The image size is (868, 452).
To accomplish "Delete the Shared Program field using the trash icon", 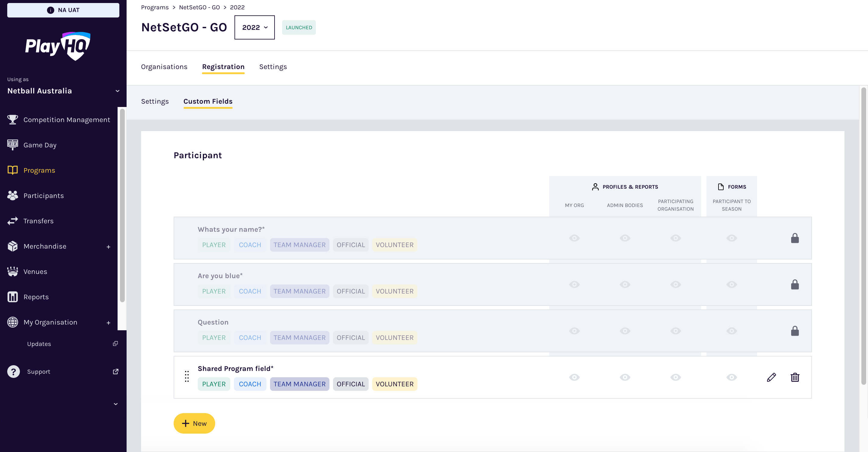I will (x=795, y=377).
